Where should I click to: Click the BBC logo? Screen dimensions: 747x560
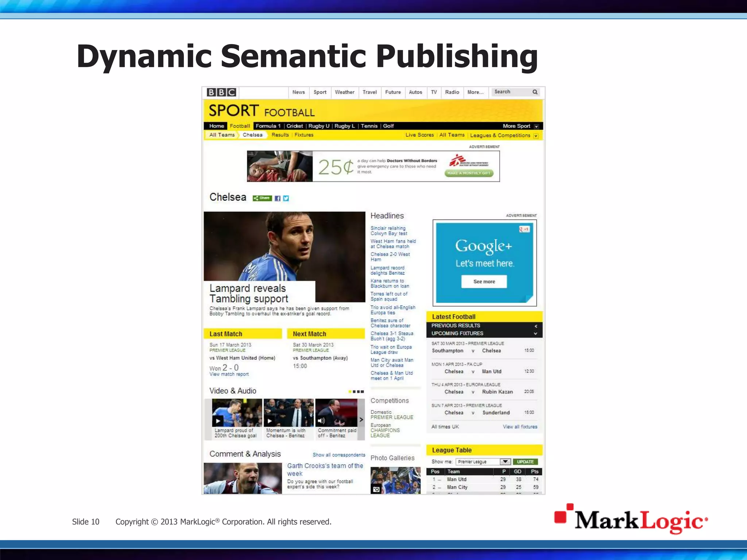(221, 92)
